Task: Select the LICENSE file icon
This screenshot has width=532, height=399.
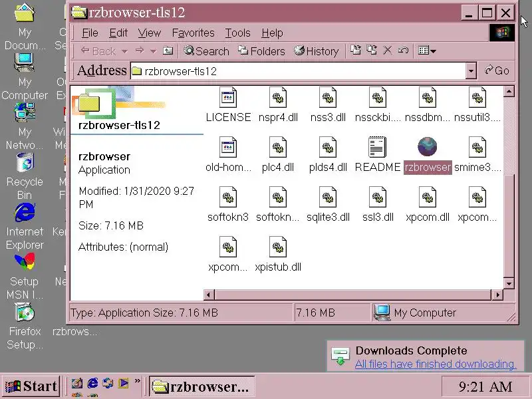Action: click(228, 98)
